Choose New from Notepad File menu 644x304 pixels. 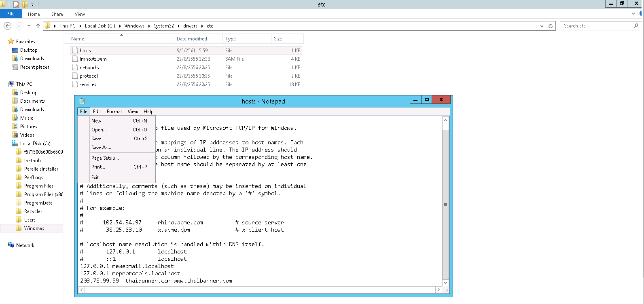click(x=122, y=121)
